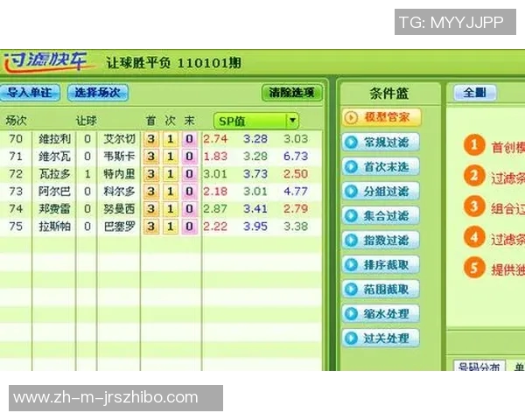The image size is (525, 420).
Task: Click the 导入单注 button
Action: pos(30,93)
